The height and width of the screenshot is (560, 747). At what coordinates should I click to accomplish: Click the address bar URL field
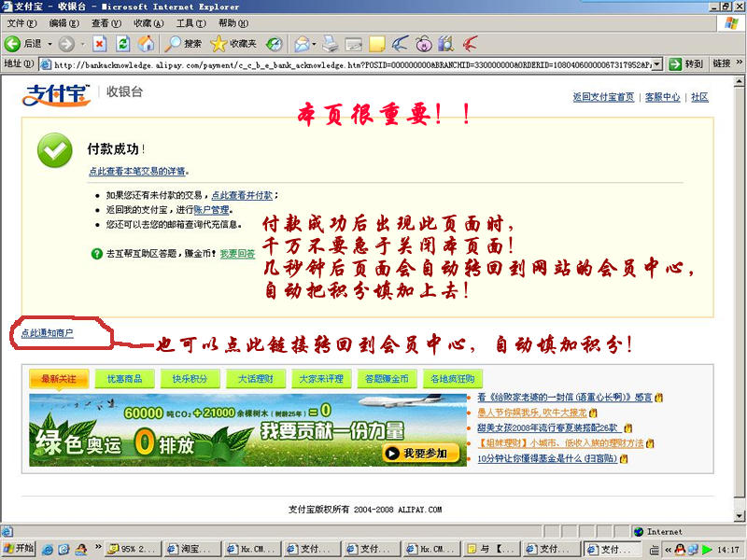coord(345,64)
